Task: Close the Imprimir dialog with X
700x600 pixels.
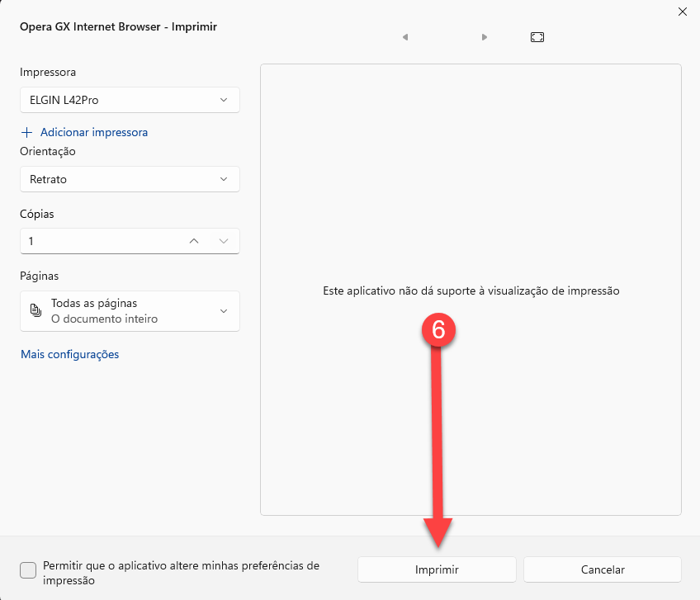Action: [x=682, y=12]
